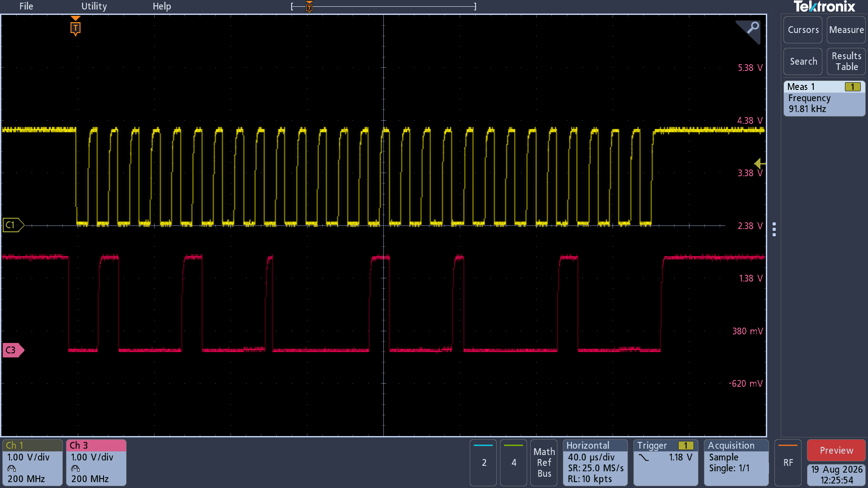The image size is (868, 488).
Task: Click the 91.81 kHz frequency reading
Action: coord(807,109)
